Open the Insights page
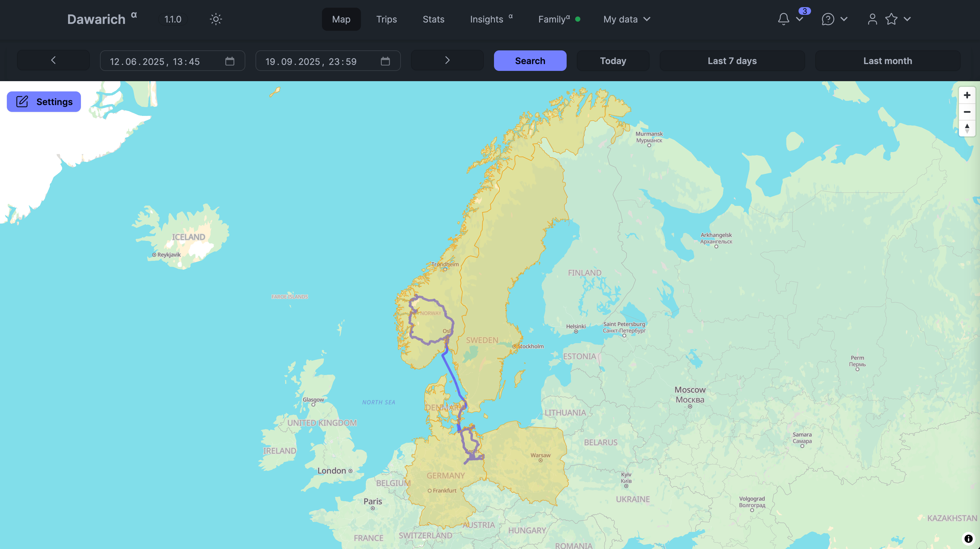The height and width of the screenshot is (549, 980). point(487,19)
